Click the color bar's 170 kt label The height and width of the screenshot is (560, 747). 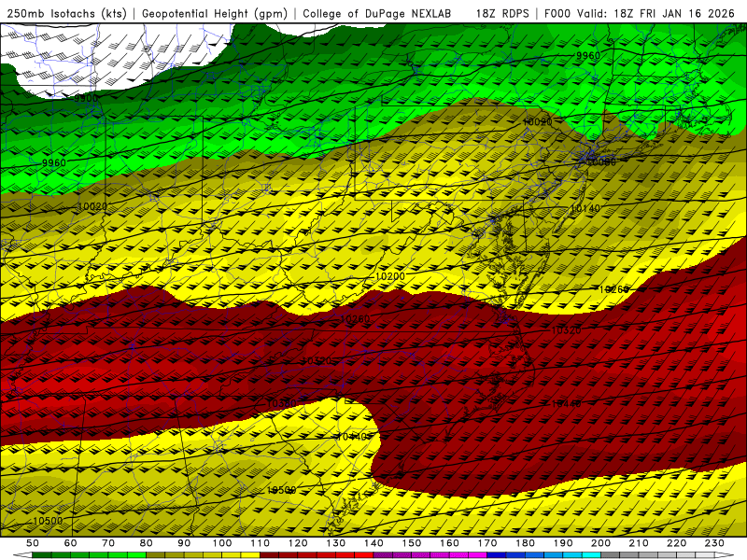coord(486,543)
